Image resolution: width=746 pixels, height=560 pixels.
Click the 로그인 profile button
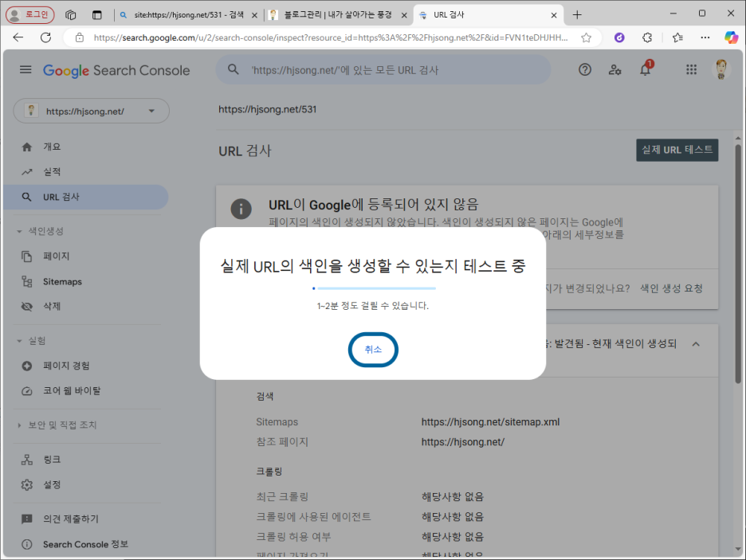30,14
